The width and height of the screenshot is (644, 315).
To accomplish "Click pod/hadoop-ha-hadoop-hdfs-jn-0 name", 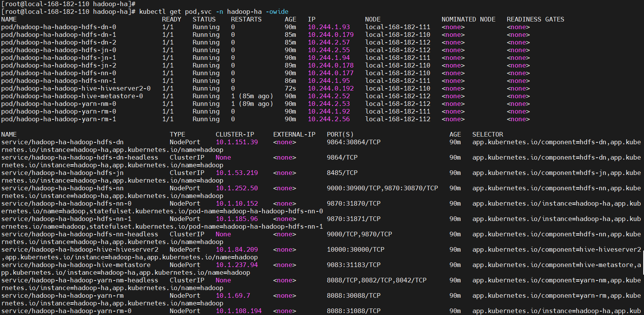I will coord(59,50).
